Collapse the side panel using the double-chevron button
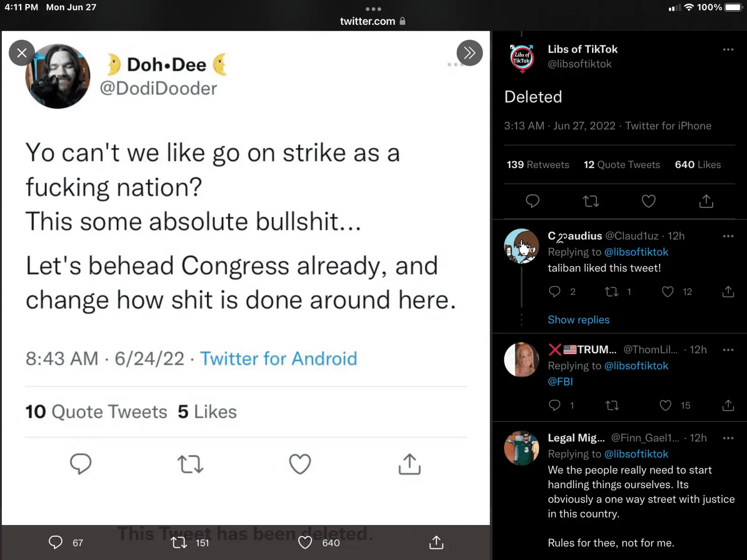The image size is (747, 560). pos(469,53)
